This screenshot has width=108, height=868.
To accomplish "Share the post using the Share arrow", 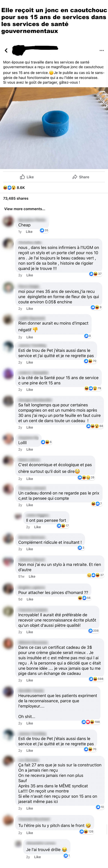I will coord(81,177).
